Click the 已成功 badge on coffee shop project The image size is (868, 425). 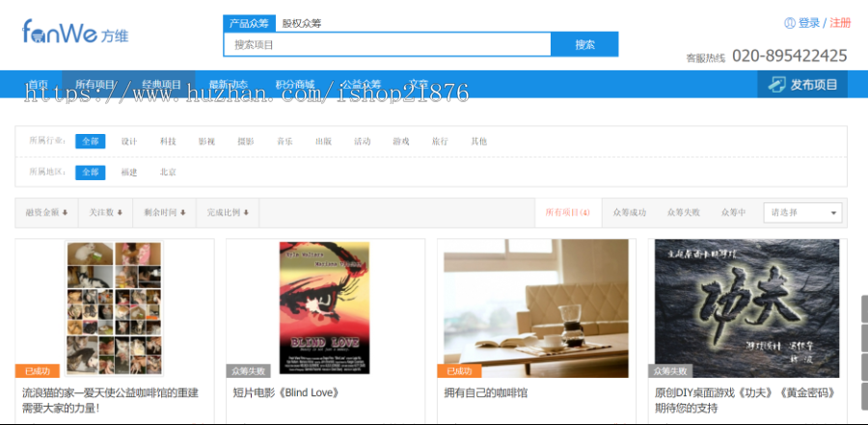(459, 371)
